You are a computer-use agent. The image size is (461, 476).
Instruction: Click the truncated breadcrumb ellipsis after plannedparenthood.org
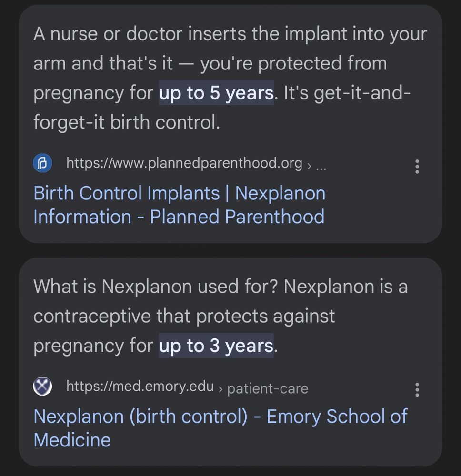[321, 166]
